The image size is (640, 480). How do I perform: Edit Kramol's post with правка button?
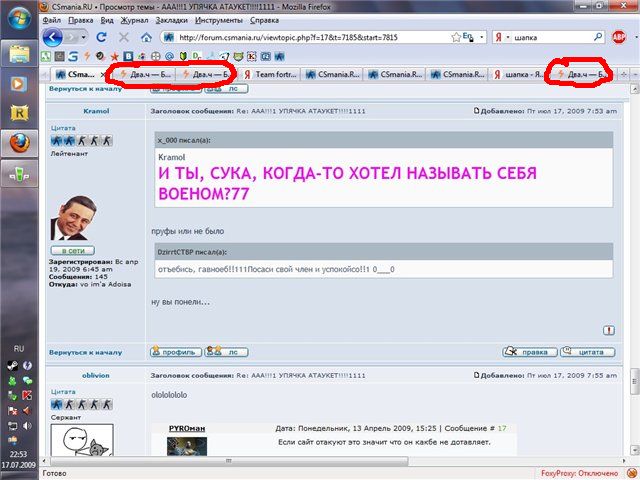coord(530,352)
